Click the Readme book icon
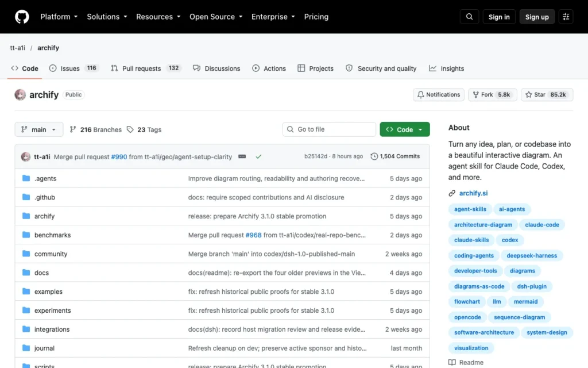Viewport: 588px width, 368px height. click(452, 362)
